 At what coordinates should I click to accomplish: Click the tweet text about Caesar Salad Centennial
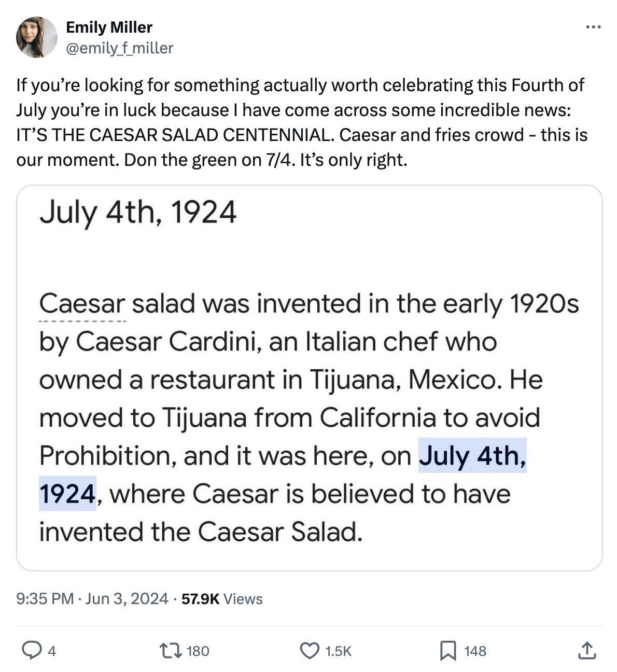[301, 122]
